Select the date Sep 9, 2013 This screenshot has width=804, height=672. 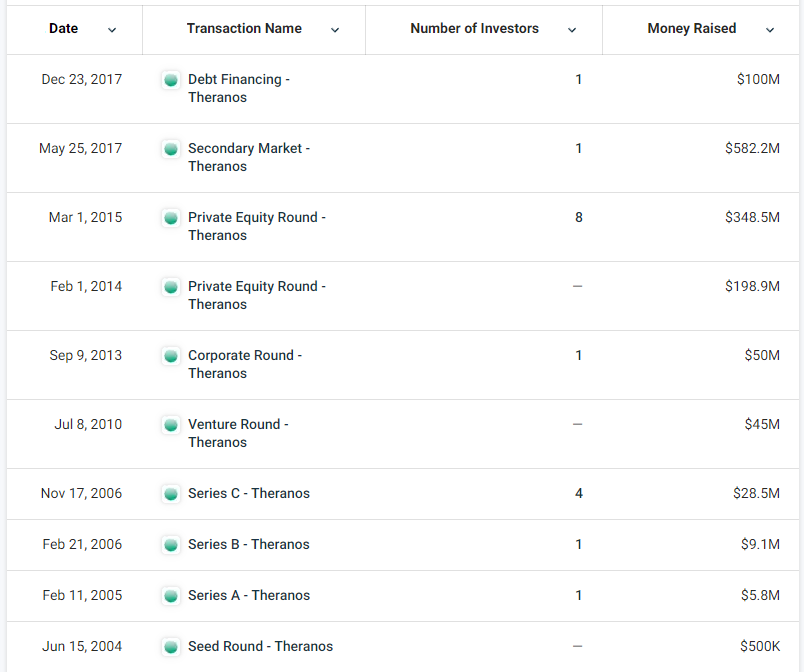coord(86,355)
